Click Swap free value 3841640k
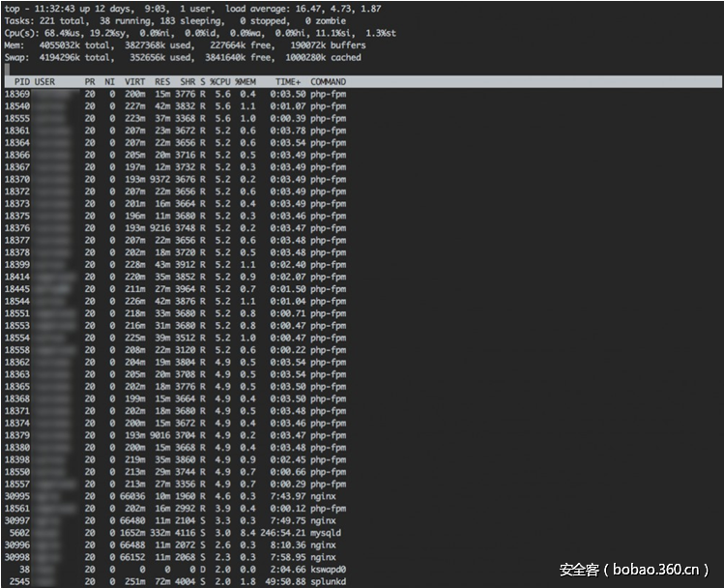724x588 pixels. pos(225,58)
